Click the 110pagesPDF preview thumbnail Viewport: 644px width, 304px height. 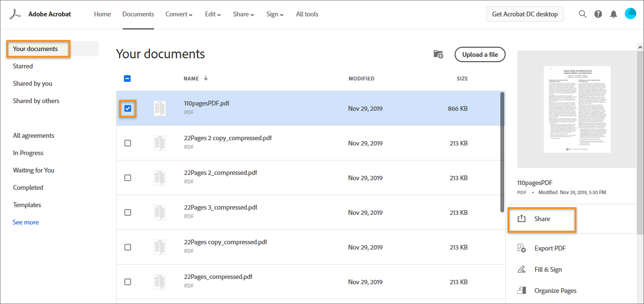click(x=577, y=109)
